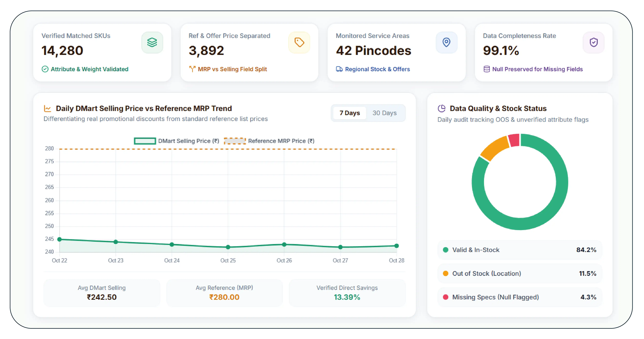Click the truck icon near Regional Stock
Image resolution: width=644 pixels, height=339 pixels.
(x=339, y=69)
